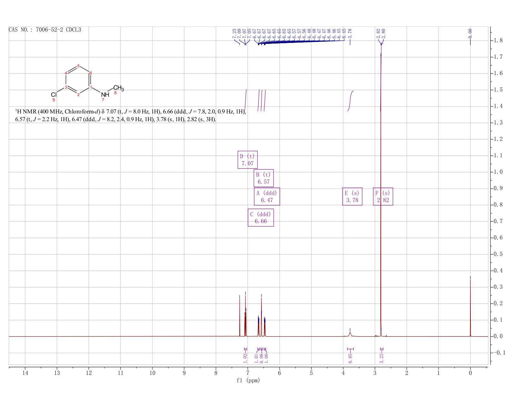
Task: Click the 14 tick label on the ppm axis
Action: (x=25, y=373)
